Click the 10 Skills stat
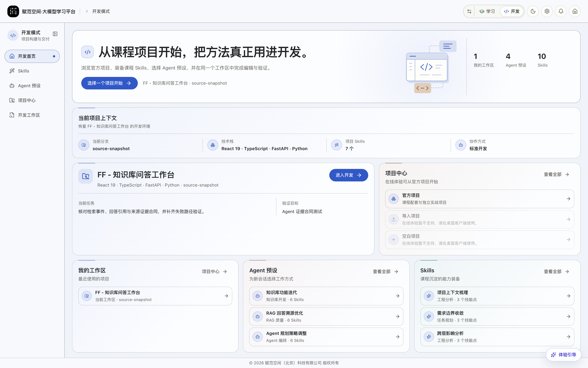This screenshot has width=588, height=368. (542, 60)
